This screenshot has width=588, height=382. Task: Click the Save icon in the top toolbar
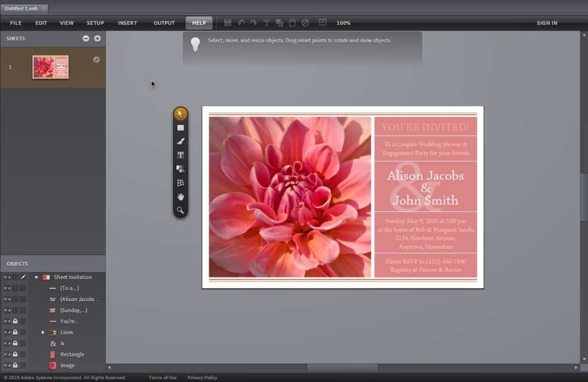[227, 23]
